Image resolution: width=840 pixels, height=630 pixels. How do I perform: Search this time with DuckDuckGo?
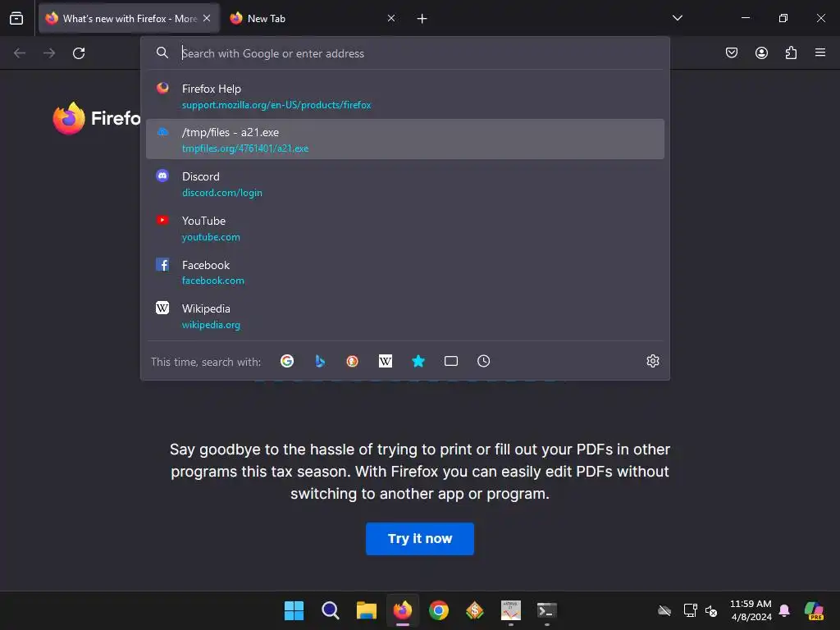[x=352, y=361]
